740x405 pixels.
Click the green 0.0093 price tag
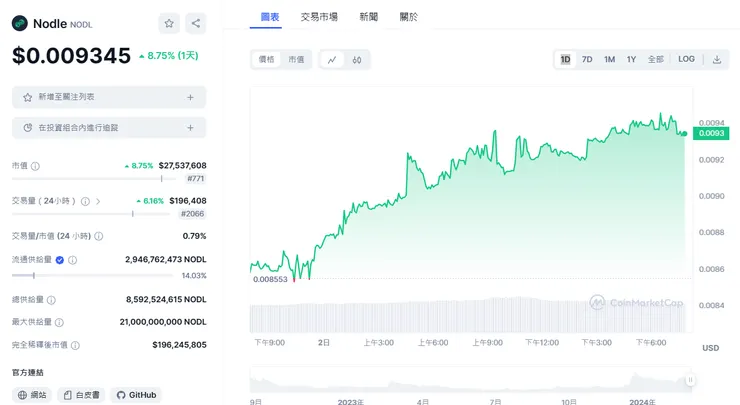click(x=711, y=133)
